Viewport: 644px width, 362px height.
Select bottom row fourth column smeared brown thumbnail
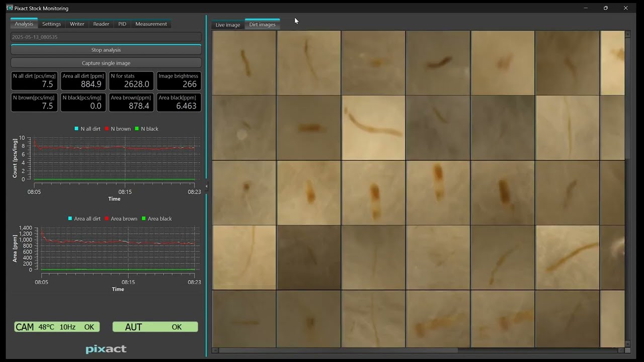tap(438, 319)
